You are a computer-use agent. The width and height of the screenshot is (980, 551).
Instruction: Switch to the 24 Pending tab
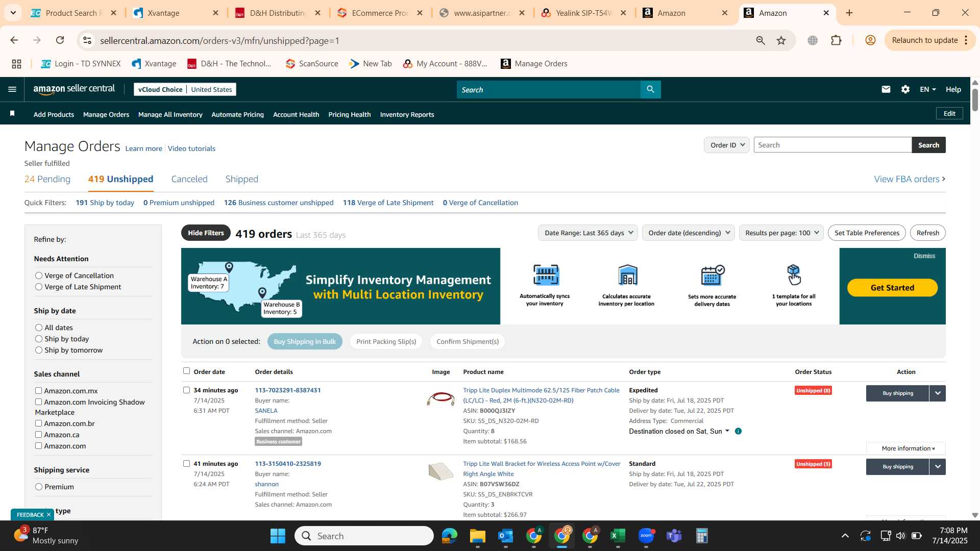(47, 179)
